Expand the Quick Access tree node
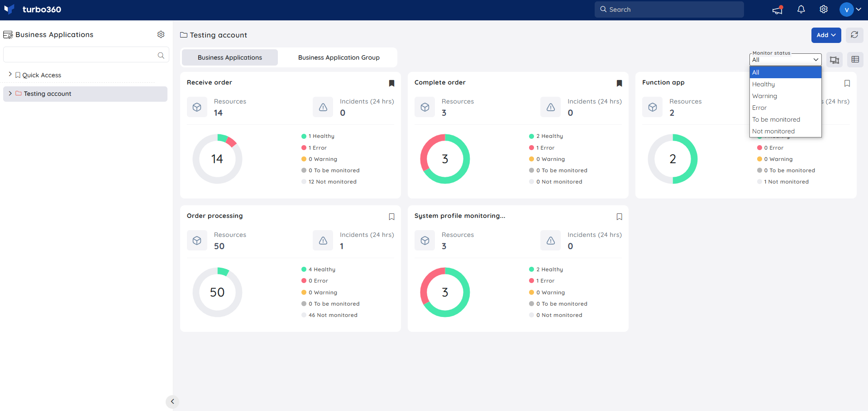The height and width of the screenshot is (411, 868). (x=10, y=74)
